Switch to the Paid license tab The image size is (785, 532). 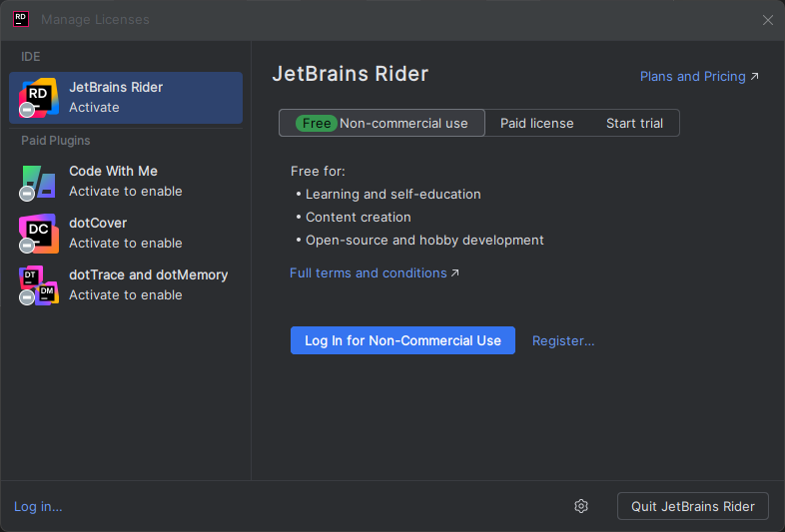point(536,123)
